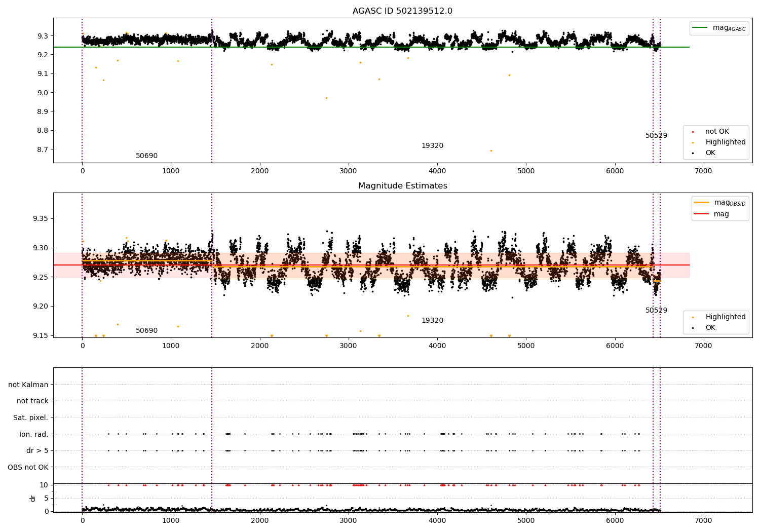This screenshot has width=760, height=532.
Task: Click the lone black point at 9.21 in Magnitude Estimates
Action: 512,297
